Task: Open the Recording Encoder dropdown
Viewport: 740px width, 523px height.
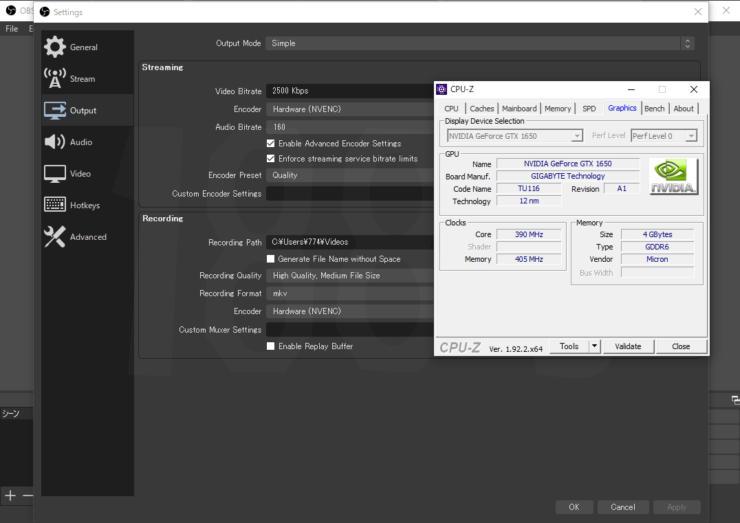Action: click(x=350, y=311)
